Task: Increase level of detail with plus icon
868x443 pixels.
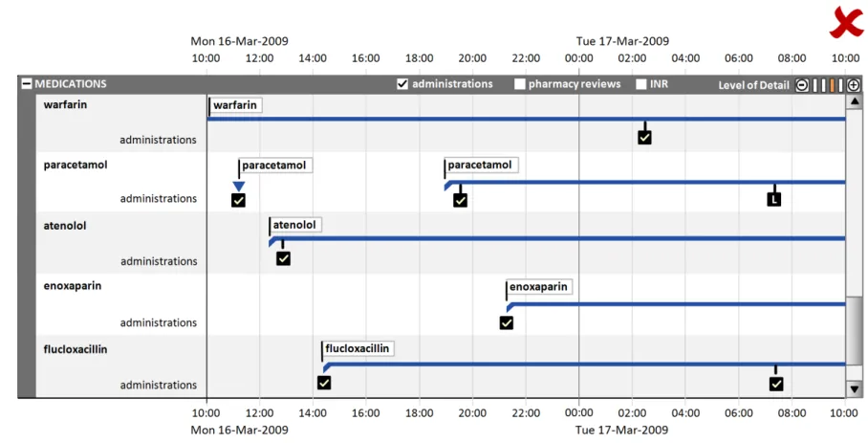Action: tap(854, 85)
